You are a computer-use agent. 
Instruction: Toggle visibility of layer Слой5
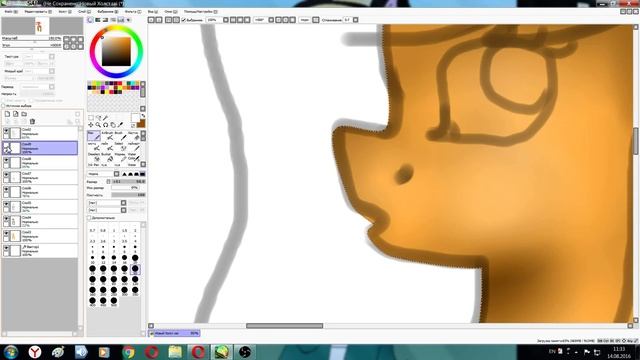[6, 204]
